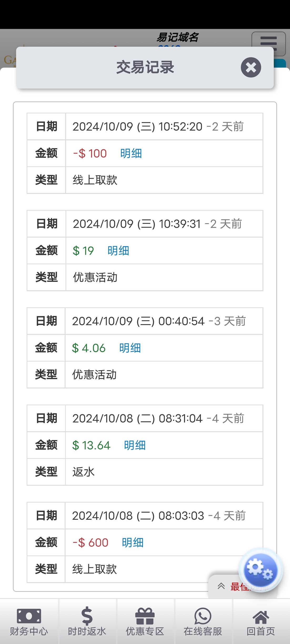Select the 2024/10/09 10:52:20 date row

158,127
